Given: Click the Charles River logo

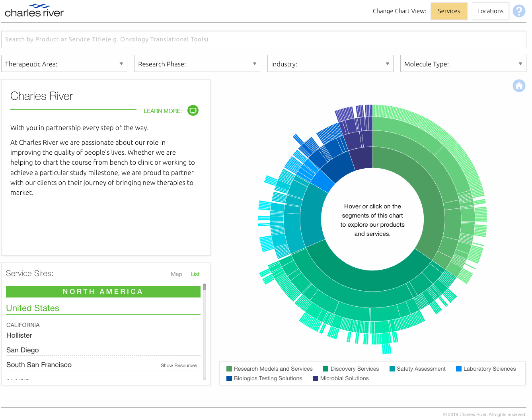Looking at the screenshot, I should click(34, 11).
